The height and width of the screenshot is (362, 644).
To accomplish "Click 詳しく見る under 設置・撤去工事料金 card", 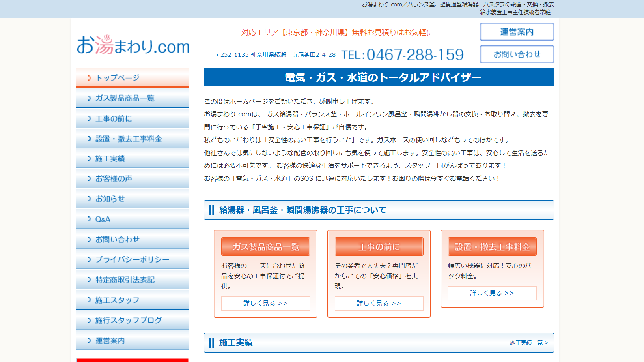I will 492,293.
